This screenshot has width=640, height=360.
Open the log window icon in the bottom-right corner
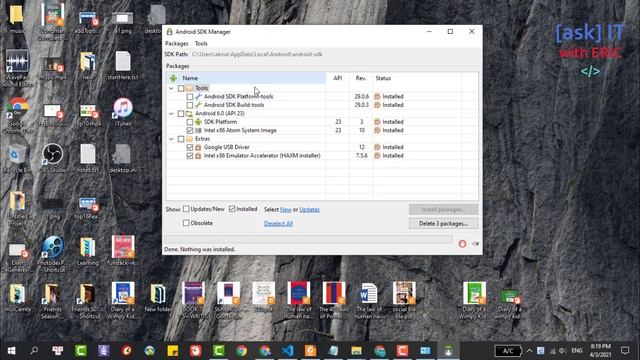tap(475, 244)
